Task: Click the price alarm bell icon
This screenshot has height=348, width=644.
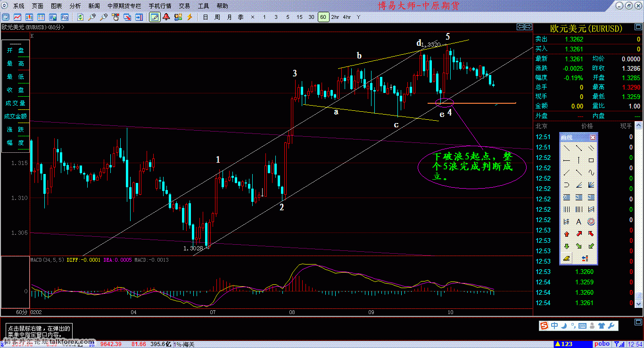Action: (166, 17)
